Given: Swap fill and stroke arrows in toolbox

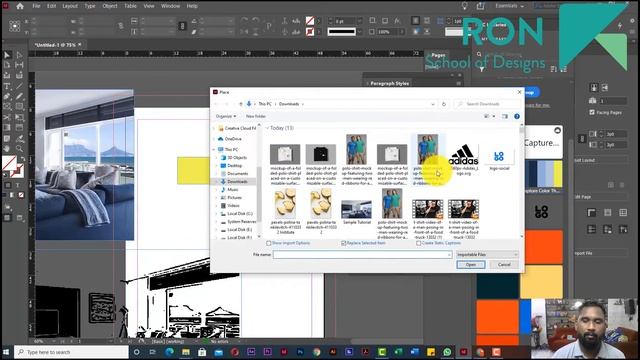Looking at the screenshot, I should (x=22, y=159).
